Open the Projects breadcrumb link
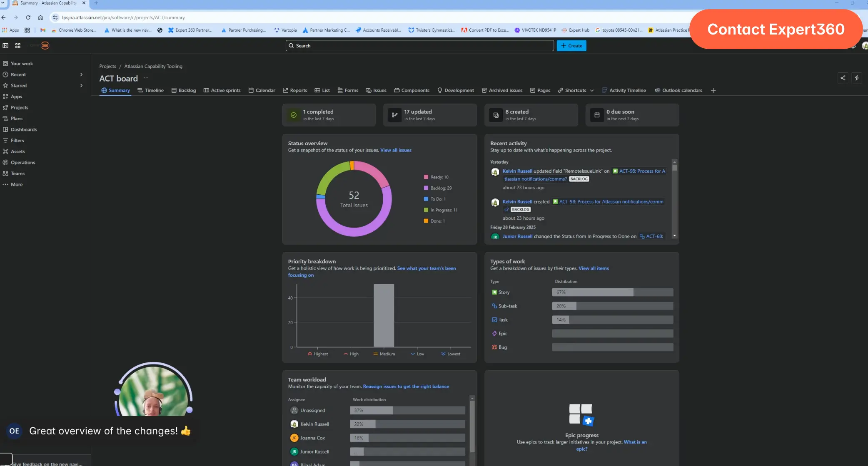The width and height of the screenshot is (868, 466). tap(107, 66)
